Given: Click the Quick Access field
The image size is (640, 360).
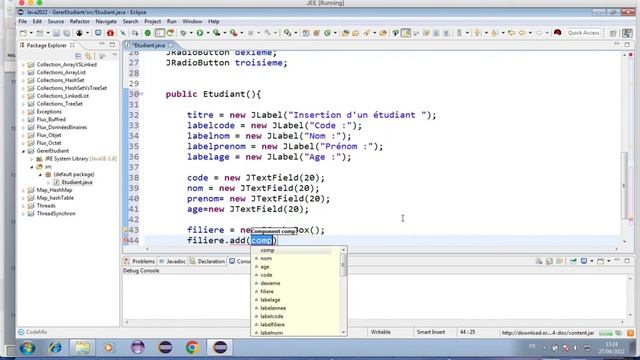Looking at the screenshot, I should [584, 33].
